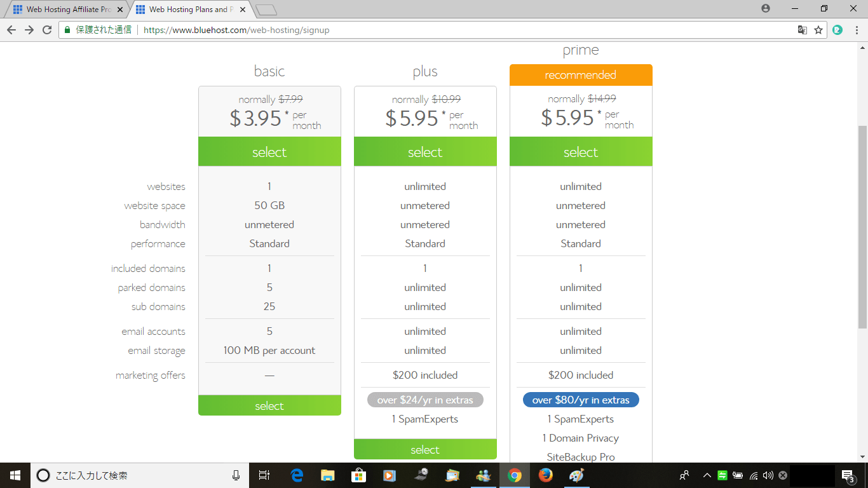Click 100 MB per account text

pos(269,350)
